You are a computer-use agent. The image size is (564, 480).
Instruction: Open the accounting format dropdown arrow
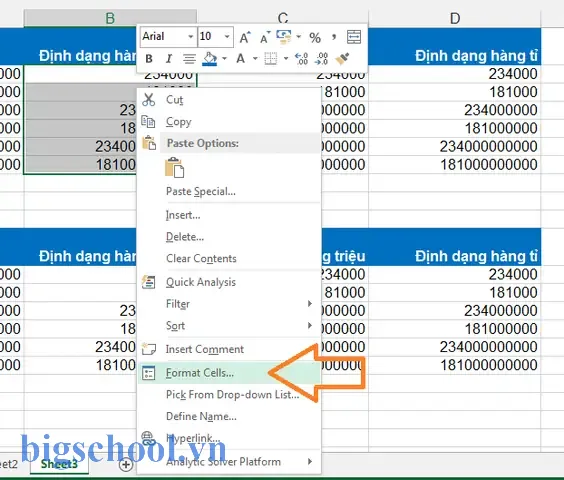[x=299, y=37]
